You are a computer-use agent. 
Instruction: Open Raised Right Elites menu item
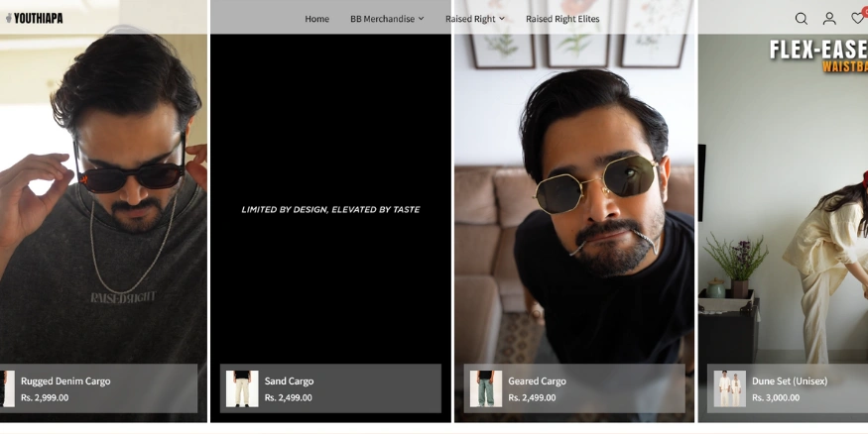tap(561, 19)
